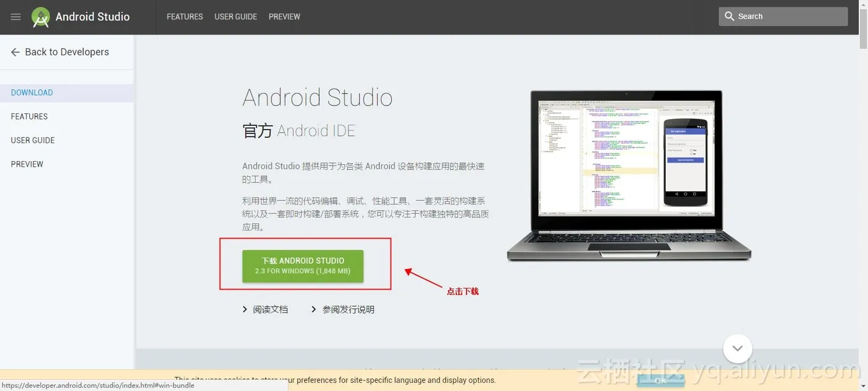Click the search magnifier icon
Screen dimensions: 868x391
coord(730,16)
